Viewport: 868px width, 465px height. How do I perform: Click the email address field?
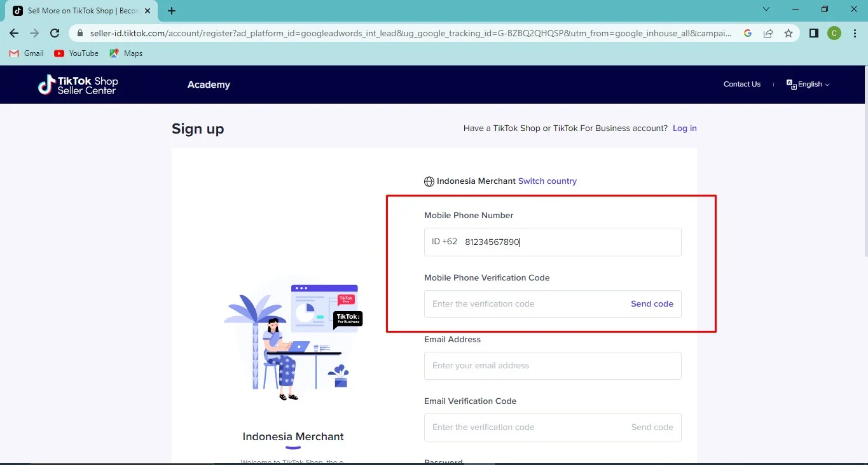pyautogui.click(x=553, y=366)
